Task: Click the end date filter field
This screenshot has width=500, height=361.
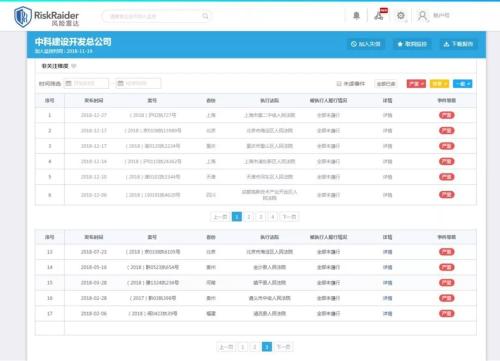Action: click(x=138, y=83)
